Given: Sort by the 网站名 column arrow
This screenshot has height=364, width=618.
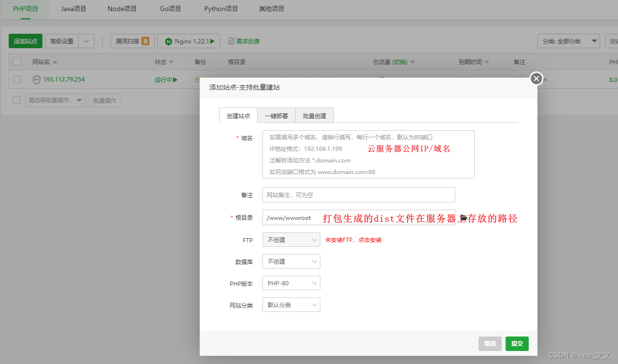Looking at the screenshot, I should [x=55, y=62].
